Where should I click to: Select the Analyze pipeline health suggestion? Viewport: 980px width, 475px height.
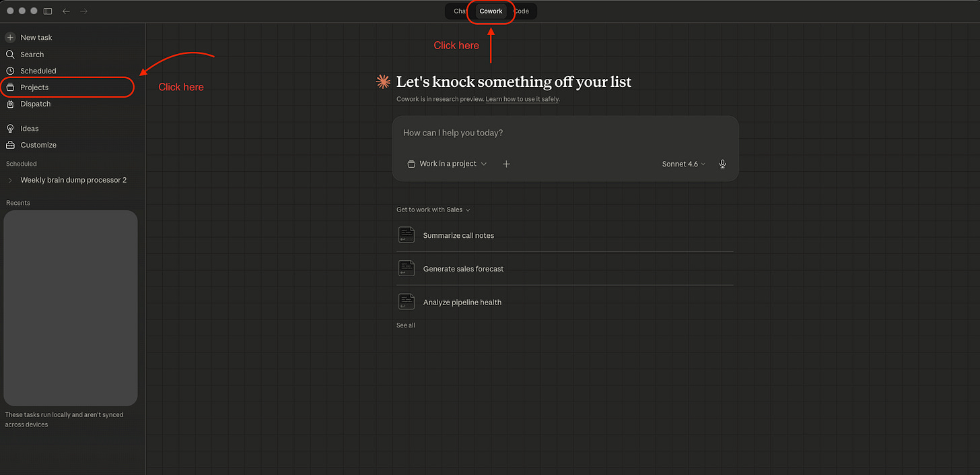click(x=565, y=302)
